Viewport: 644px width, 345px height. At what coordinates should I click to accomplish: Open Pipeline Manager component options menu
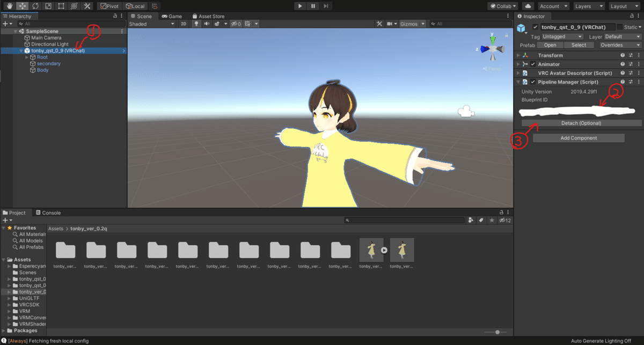click(x=638, y=82)
